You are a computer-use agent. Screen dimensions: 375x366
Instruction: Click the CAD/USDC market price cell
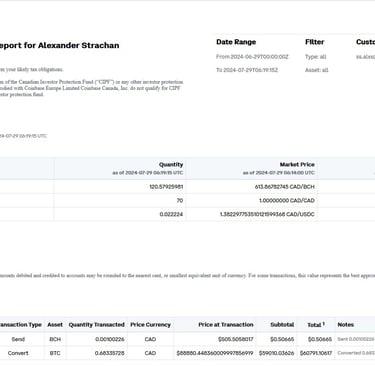pyautogui.click(x=267, y=214)
